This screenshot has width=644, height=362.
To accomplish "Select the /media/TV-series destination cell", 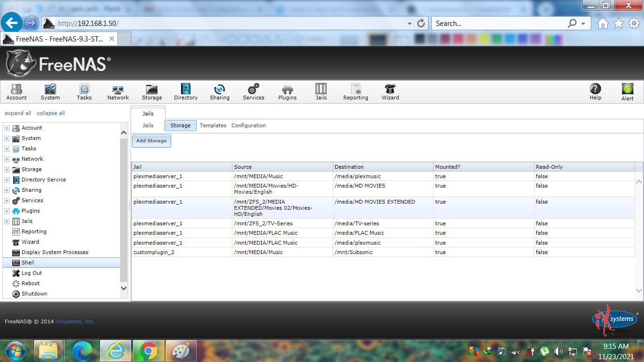I will pos(383,223).
